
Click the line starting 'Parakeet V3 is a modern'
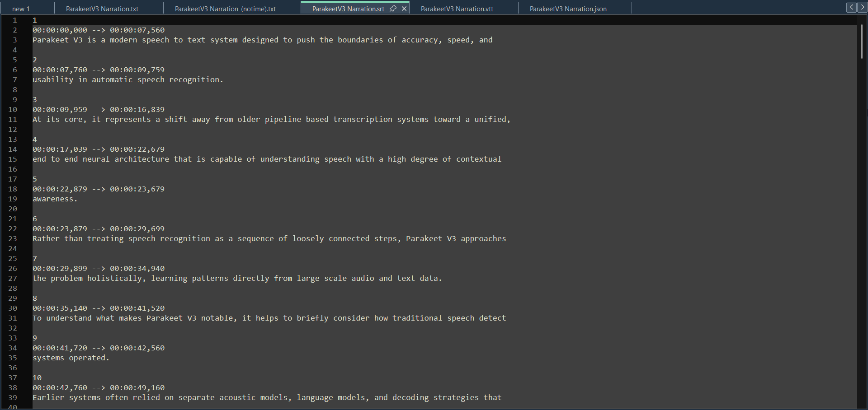(263, 40)
